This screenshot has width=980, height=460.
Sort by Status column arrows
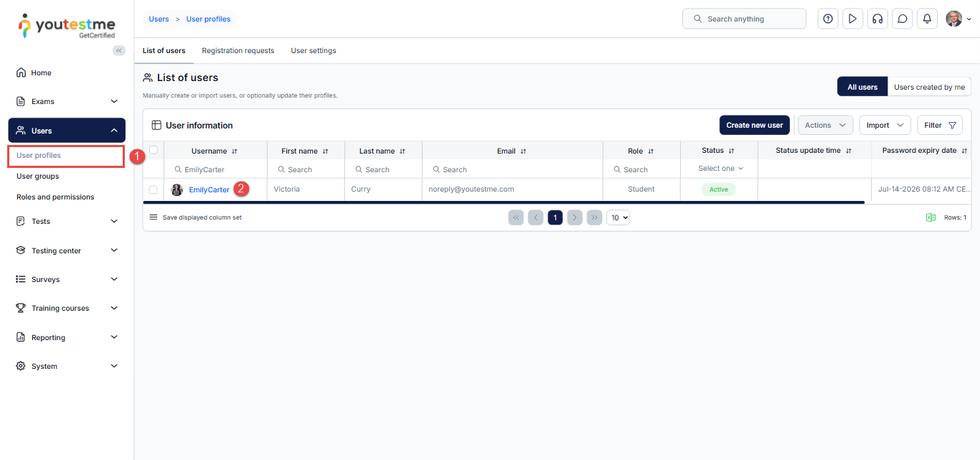[x=732, y=151]
